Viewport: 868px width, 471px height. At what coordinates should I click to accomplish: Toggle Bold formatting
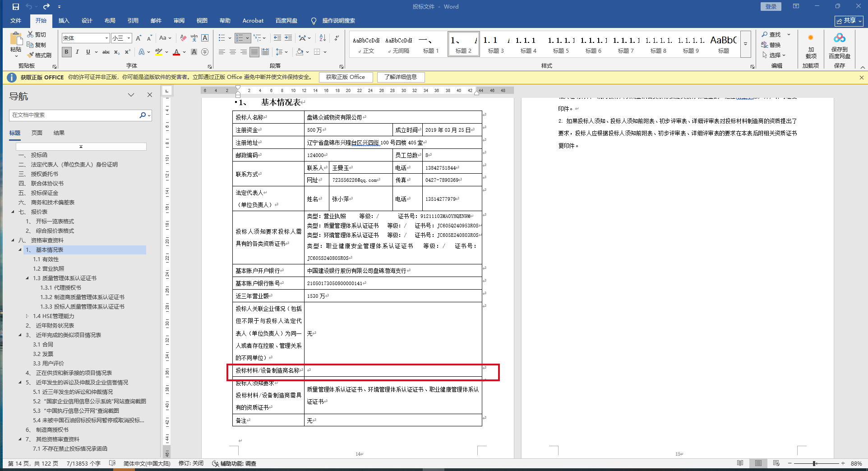[66, 52]
